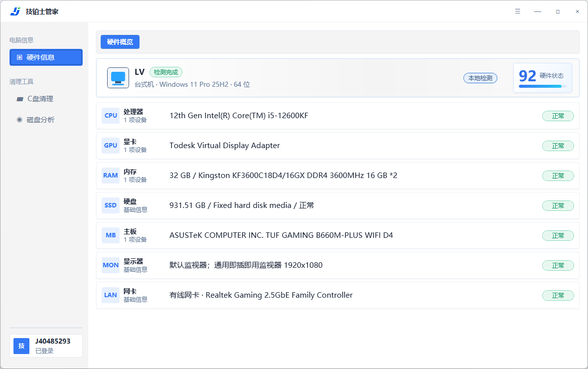Click the SSD hard disk icon

point(111,205)
